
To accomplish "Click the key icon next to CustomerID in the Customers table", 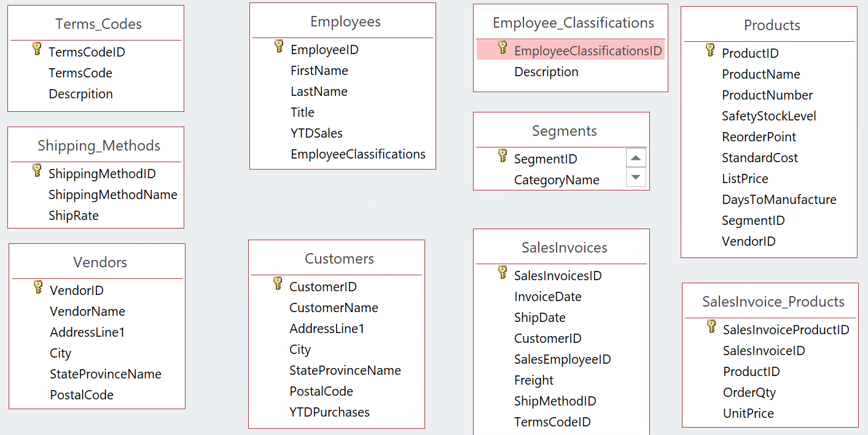I will tap(278, 284).
